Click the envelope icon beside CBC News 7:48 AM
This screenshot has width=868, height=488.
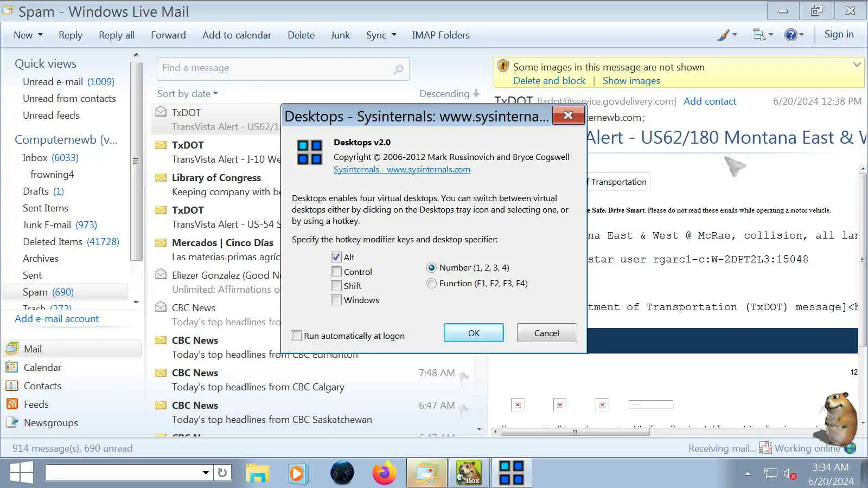point(161,373)
